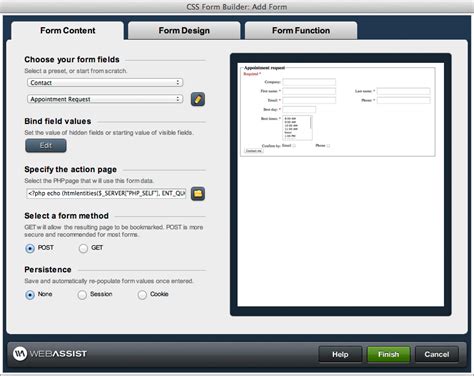Click the folder browse icon for action page
Image resolution: width=474 pixels, height=376 pixels.
198,194
